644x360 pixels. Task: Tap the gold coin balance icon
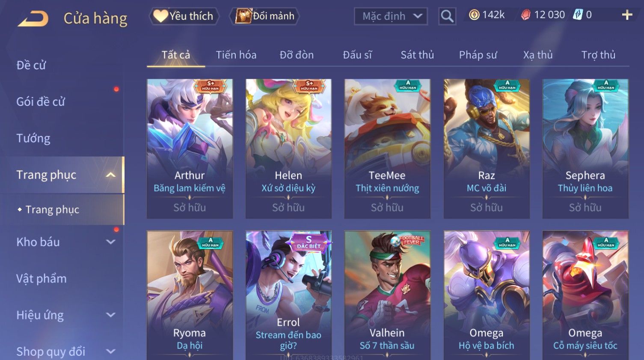(474, 15)
